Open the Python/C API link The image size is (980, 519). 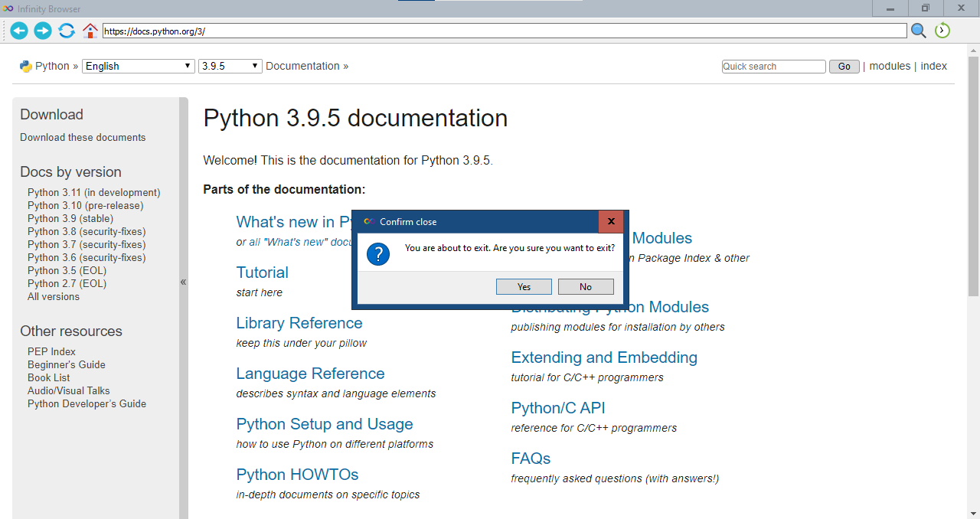click(x=558, y=408)
